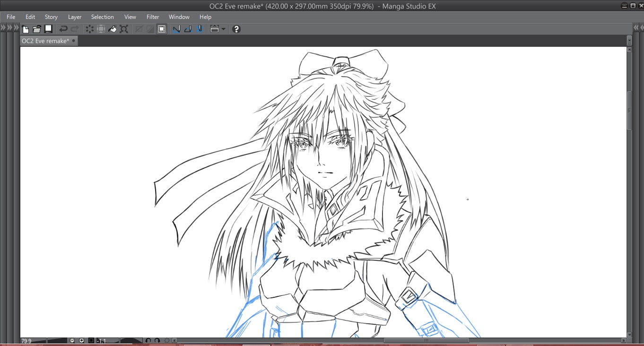Open the Filter menu
Viewport: 644px width, 346px height.
tap(153, 17)
